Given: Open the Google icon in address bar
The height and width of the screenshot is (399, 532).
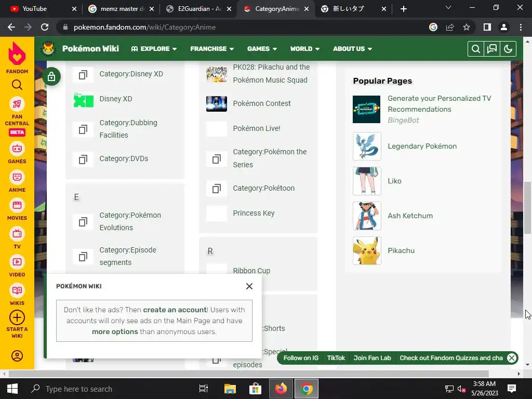Looking at the screenshot, I should click(x=433, y=27).
